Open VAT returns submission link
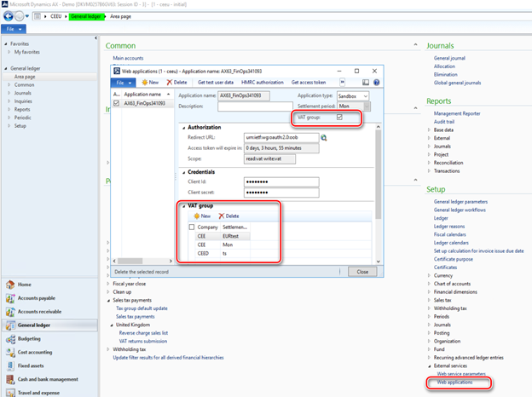This screenshot has width=532, height=397. click(143, 341)
